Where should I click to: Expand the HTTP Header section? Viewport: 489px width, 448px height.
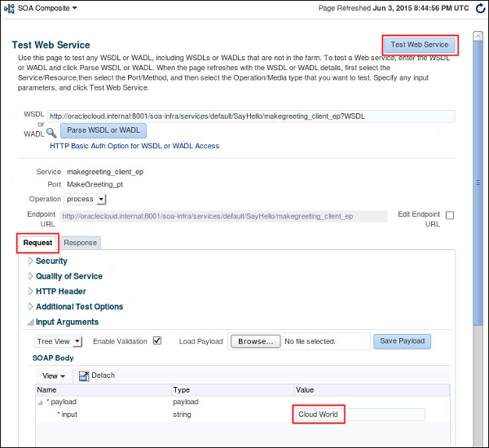pos(31,292)
